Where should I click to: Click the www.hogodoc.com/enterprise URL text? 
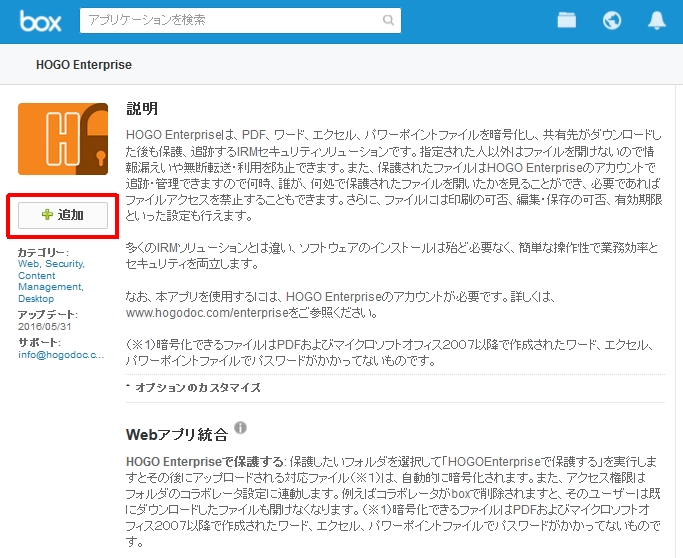(207, 313)
